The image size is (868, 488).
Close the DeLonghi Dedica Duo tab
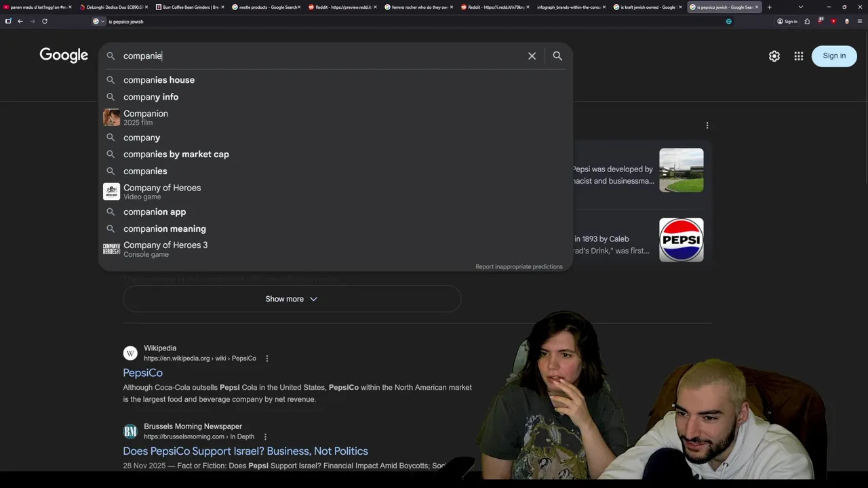[146, 7]
